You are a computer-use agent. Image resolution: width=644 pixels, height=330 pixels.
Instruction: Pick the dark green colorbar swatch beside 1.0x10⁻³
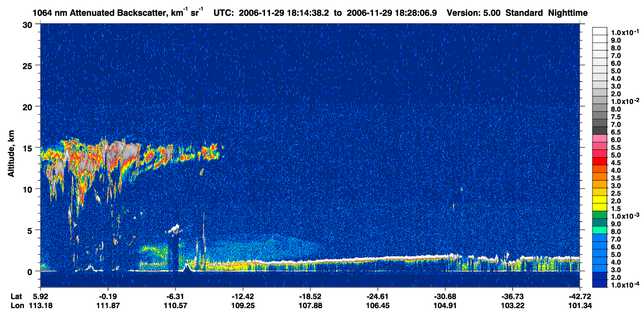[x=600, y=215]
